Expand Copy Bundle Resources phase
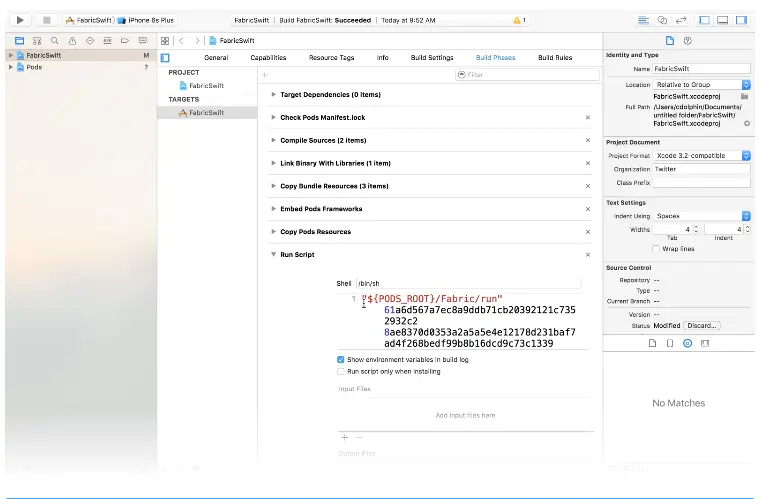Screen dimensions: 763x499 coord(273,186)
